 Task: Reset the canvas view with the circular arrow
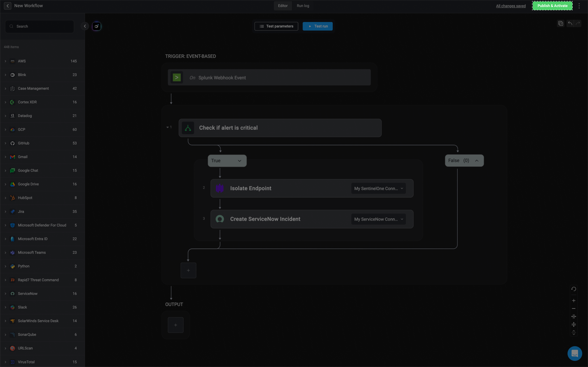click(x=574, y=289)
